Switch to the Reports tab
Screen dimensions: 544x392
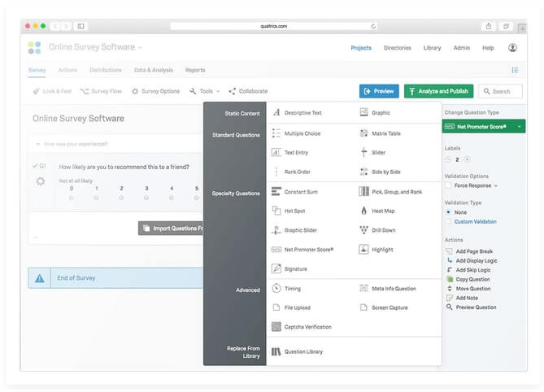coord(195,70)
